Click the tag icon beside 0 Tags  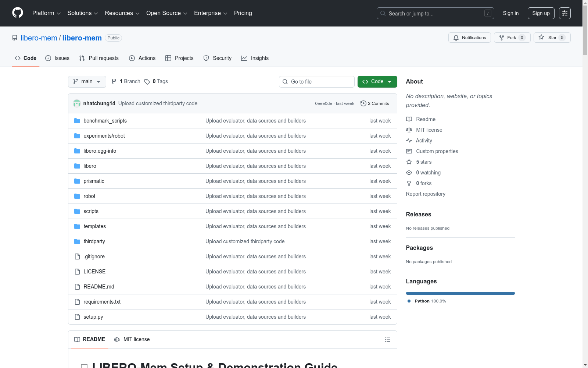click(x=147, y=82)
